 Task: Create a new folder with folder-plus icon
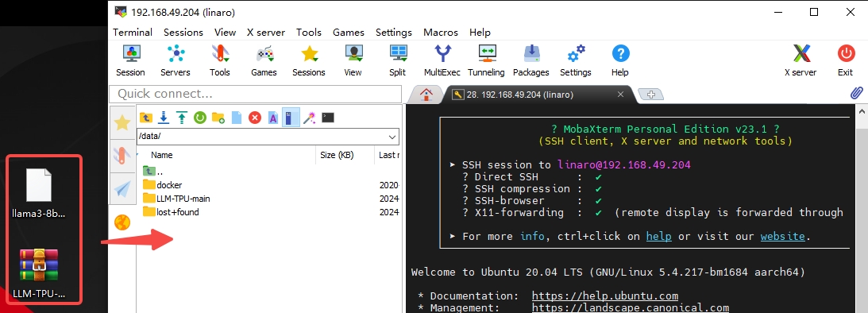(218, 118)
